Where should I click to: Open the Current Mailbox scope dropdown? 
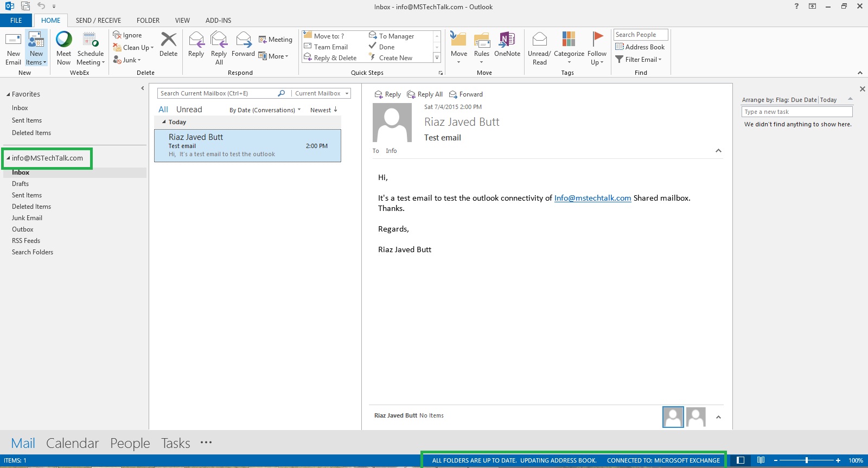pyautogui.click(x=321, y=93)
